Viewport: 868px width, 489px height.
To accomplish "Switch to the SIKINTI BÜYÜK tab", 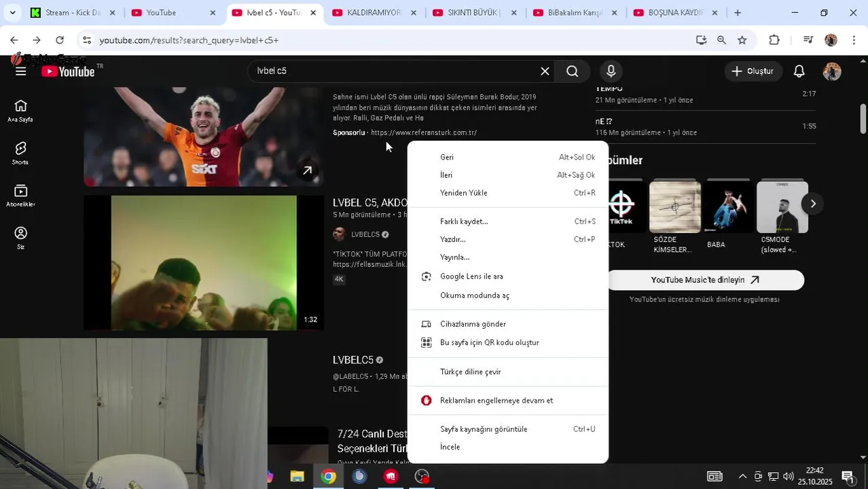I will [474, 12].
